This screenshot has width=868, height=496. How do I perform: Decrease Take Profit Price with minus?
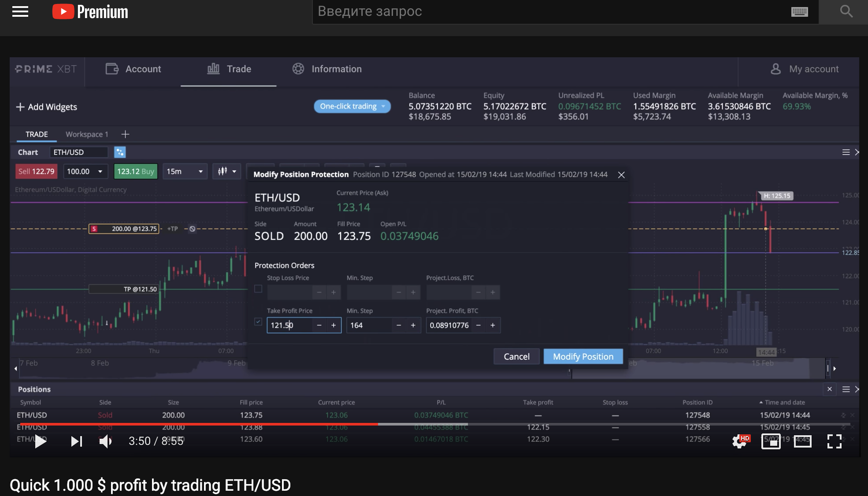click(x=319, y=325)
